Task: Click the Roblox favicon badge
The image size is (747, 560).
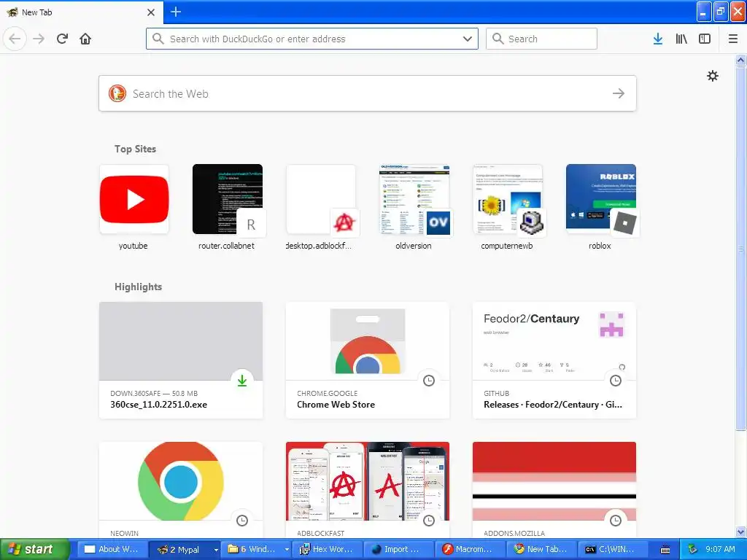Action: [624, 223]
